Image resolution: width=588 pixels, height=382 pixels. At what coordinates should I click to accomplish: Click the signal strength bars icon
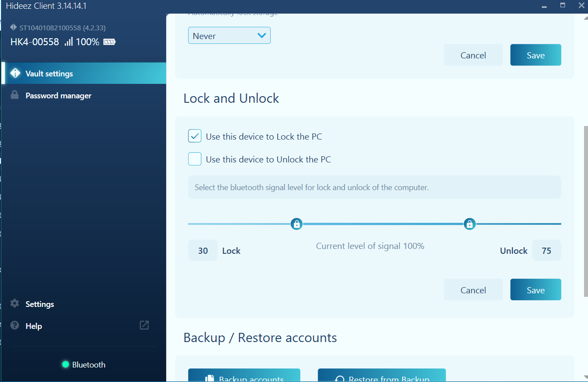coord(69,42)
